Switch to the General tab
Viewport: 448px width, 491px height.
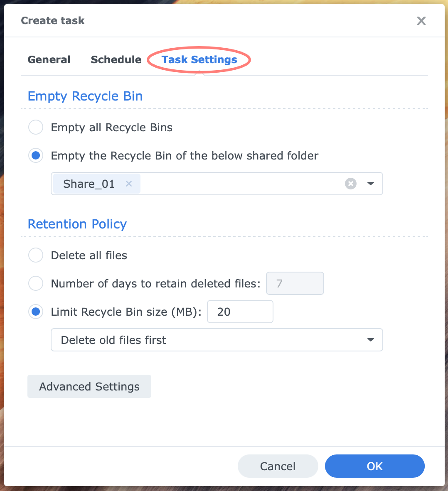pyautogui.click(x=49, y=59)
